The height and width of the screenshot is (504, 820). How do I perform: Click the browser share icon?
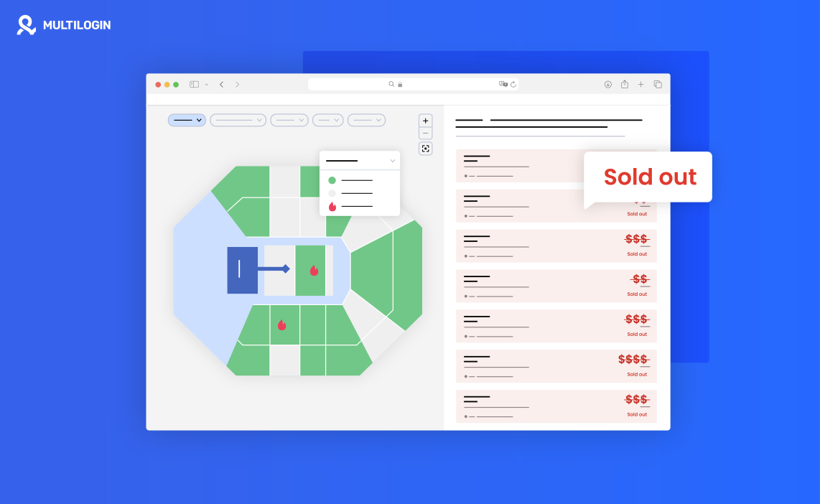625,84
